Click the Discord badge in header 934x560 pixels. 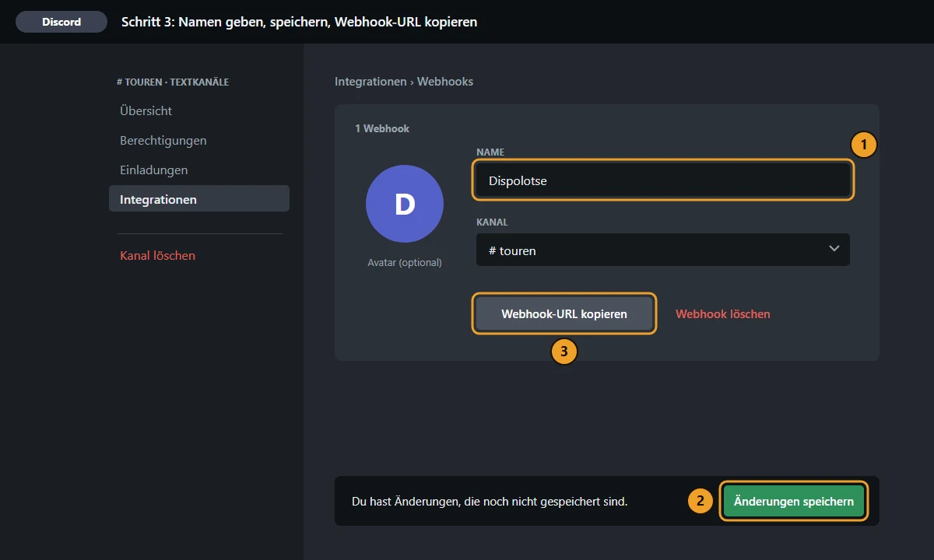(61, 22)
